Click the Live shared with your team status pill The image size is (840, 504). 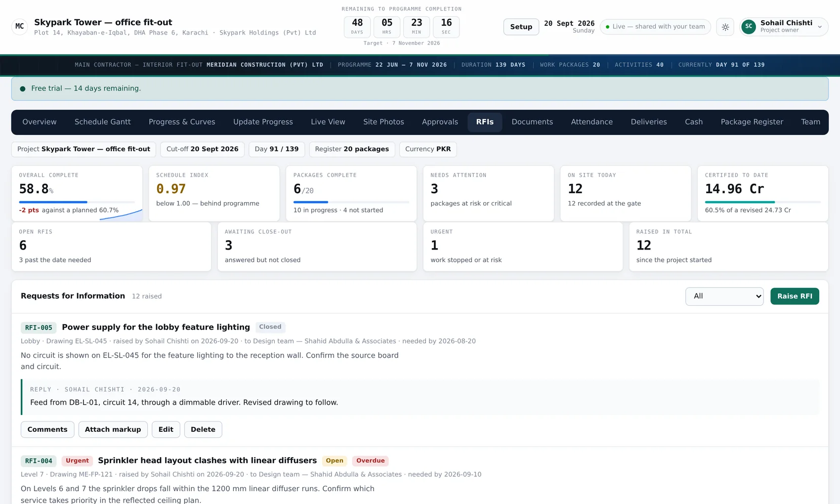655,27
